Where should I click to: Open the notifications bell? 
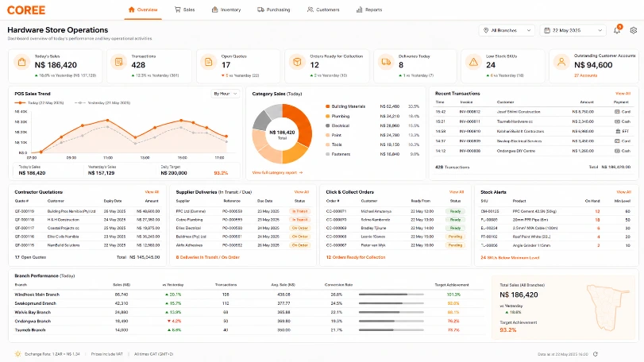[617, 30]
